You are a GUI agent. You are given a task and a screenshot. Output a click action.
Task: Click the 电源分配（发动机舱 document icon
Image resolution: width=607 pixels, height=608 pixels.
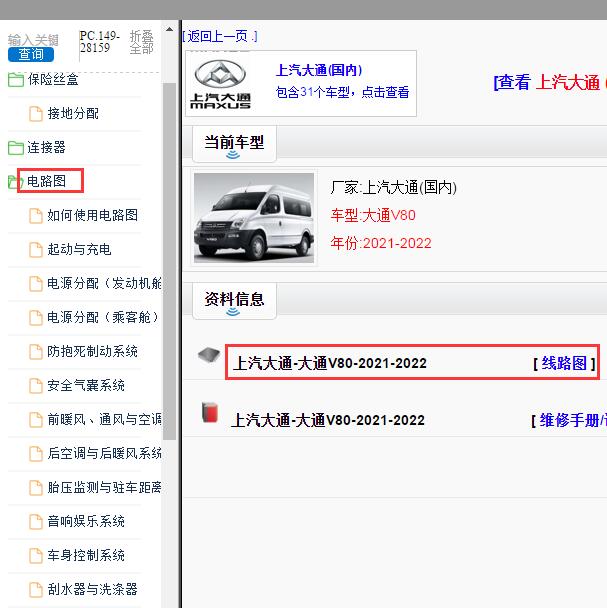click(x=36, y=284)
